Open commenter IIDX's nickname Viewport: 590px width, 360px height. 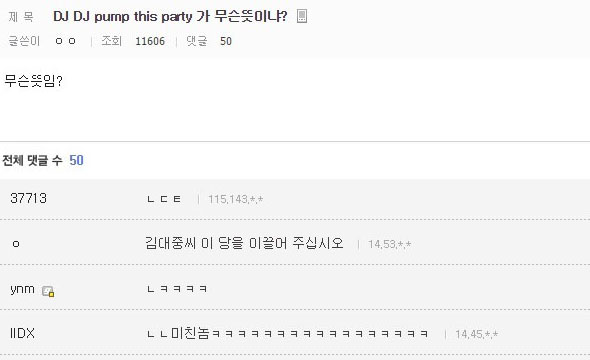click(x=22, y=333)
